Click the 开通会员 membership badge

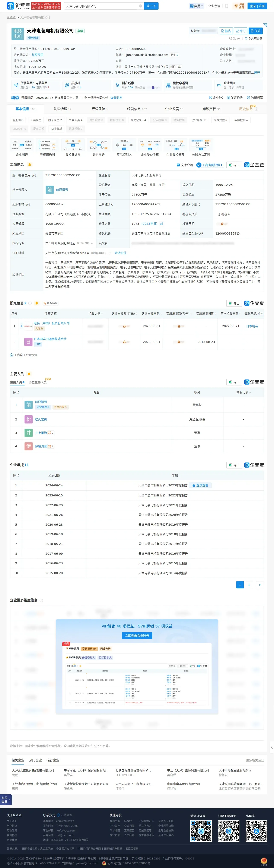pos(240,6)
